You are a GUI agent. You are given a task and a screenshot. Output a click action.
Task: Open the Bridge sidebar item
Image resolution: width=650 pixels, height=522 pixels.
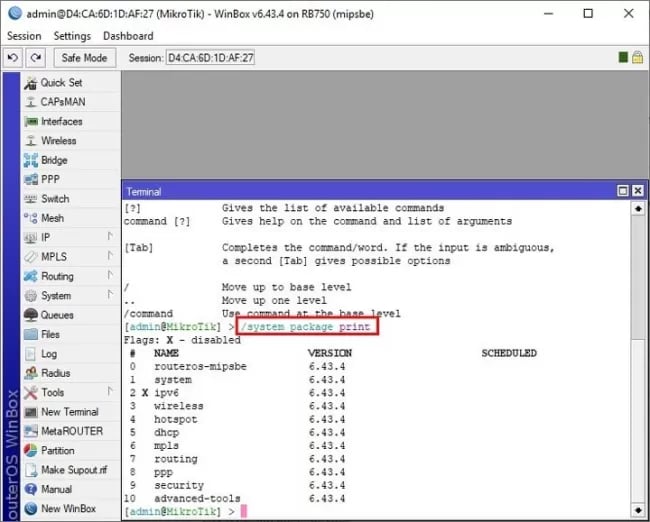(x=70, y=160)
